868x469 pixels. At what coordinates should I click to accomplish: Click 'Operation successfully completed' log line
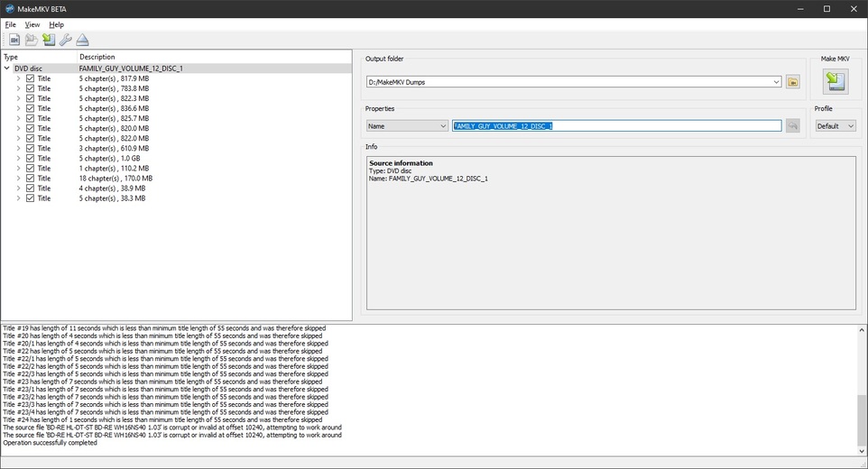point(50,443)
